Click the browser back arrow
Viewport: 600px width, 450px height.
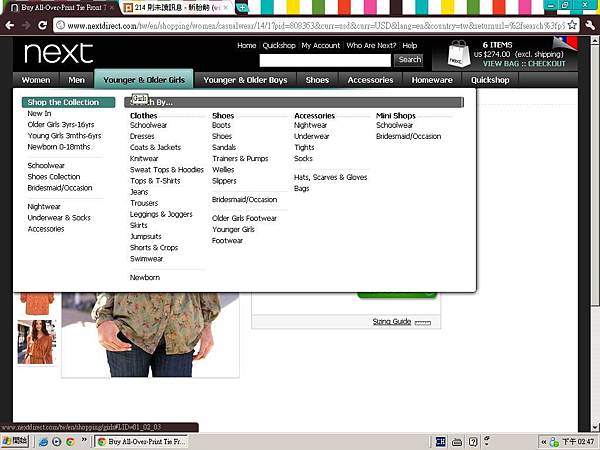(x=9, y=25)
